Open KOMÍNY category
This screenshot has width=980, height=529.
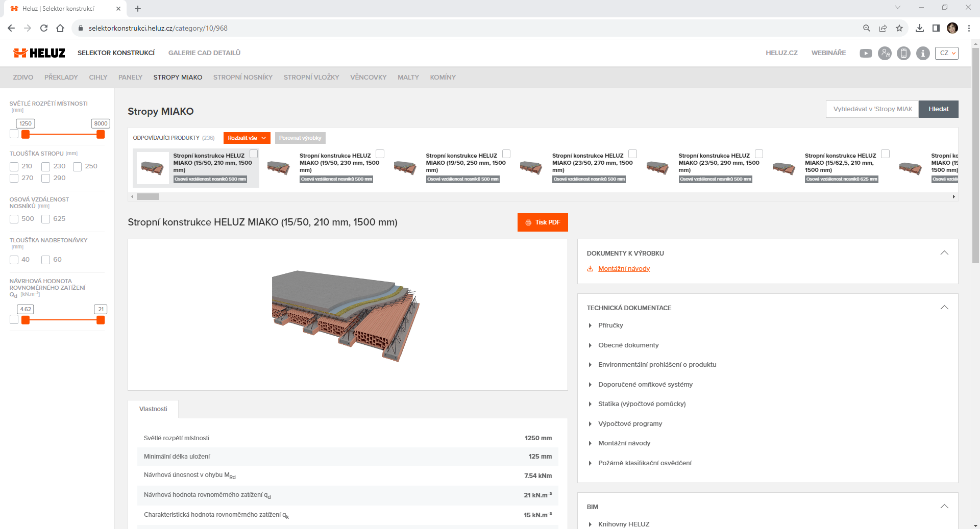click(x=443, y=78)
